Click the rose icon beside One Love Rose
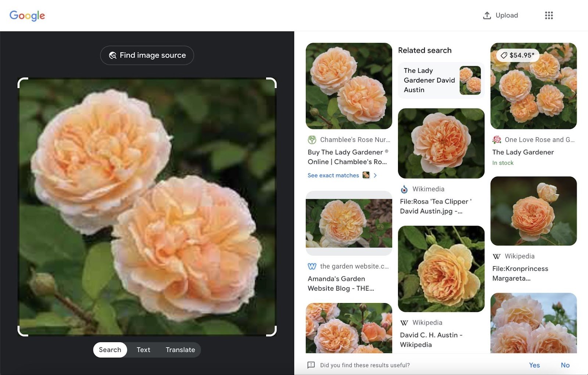The image size is (588, 375). click(496, 140)
